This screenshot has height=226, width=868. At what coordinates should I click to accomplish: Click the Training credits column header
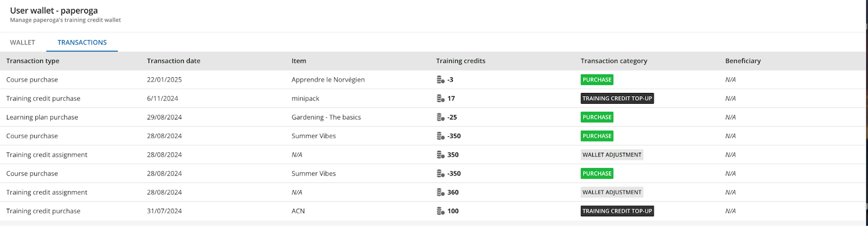pos(461,61)
